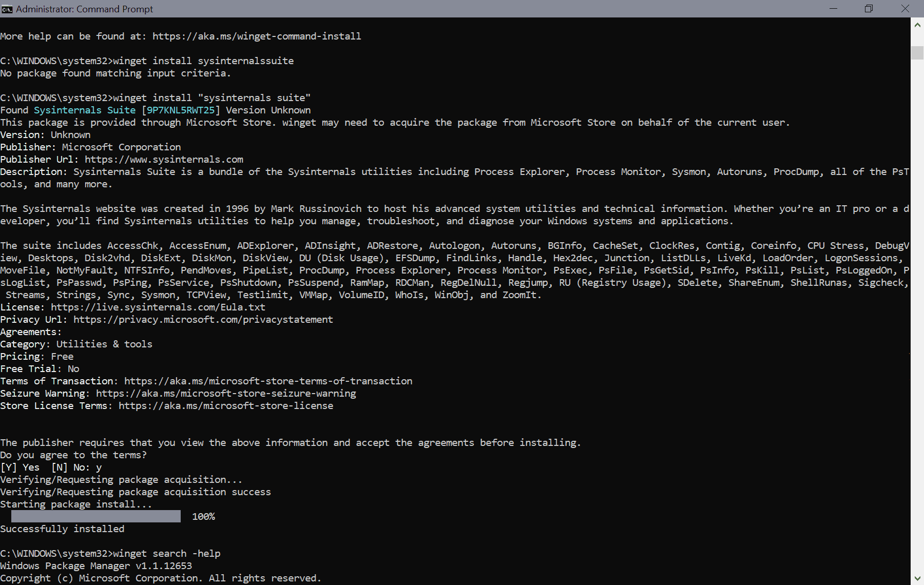Click the Microsoft Corporation copyright line
This screenshot has width=924, height=585.
161,578
